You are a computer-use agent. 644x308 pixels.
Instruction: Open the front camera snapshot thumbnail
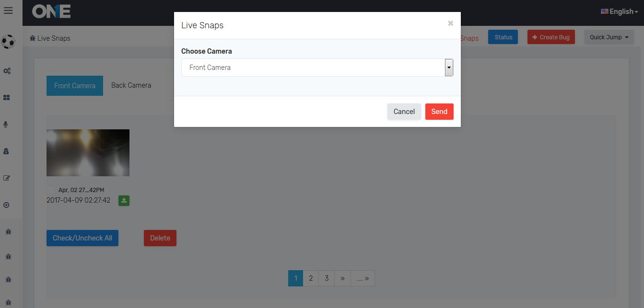click(88, 153)
